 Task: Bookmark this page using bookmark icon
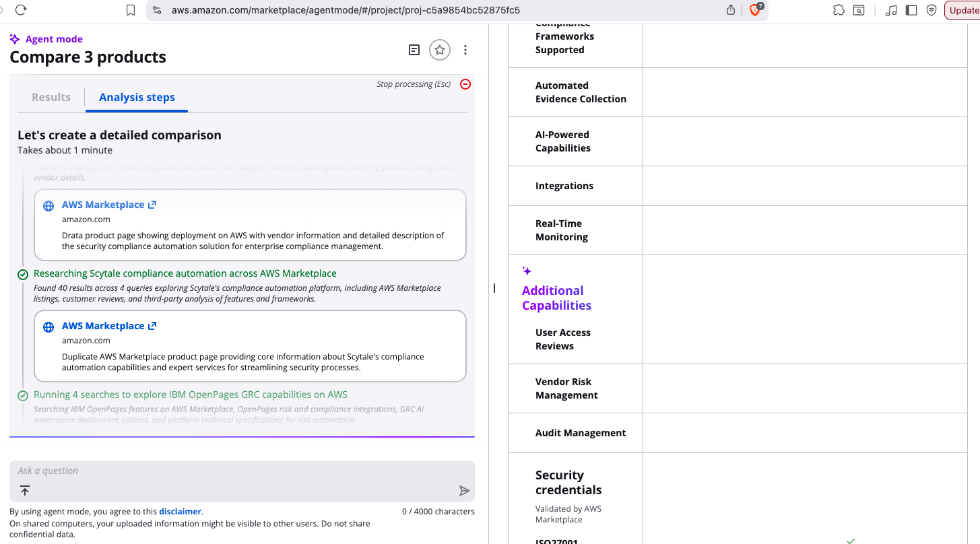click(x=131, y=10)
